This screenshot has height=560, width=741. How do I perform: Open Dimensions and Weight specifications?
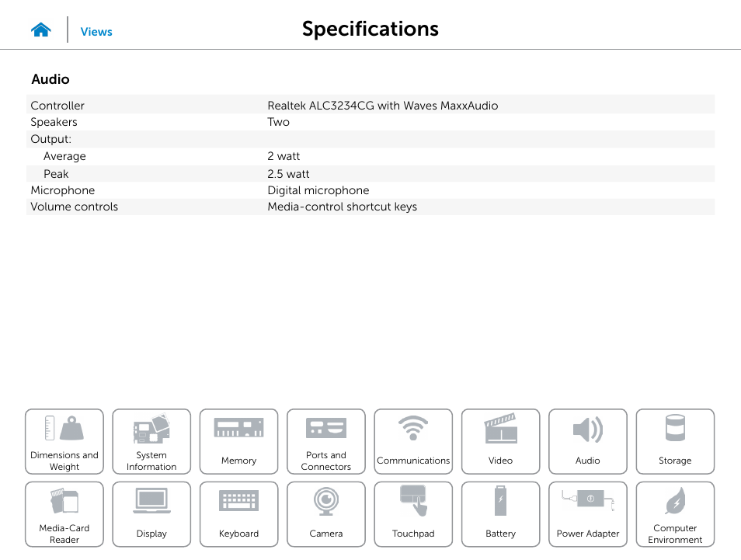point(64,441)
